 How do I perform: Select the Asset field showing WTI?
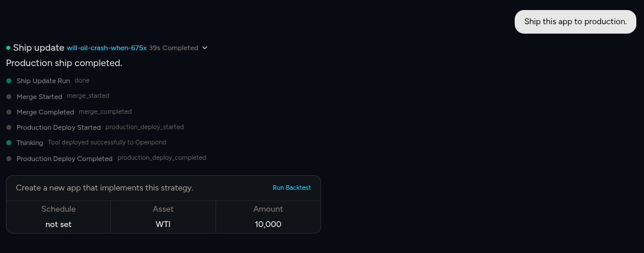pos(163,224)
